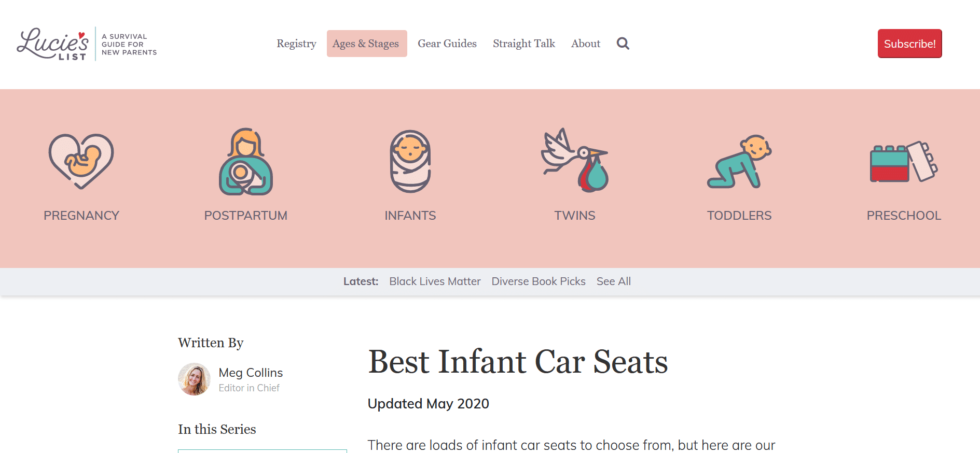Open the Registry menu item

pos(296,44)
